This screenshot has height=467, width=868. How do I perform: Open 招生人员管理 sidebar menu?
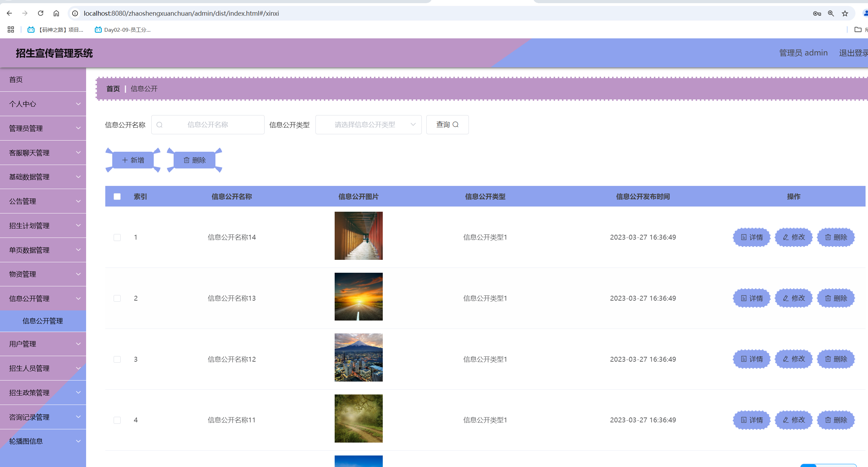click(x=43, y=368)
